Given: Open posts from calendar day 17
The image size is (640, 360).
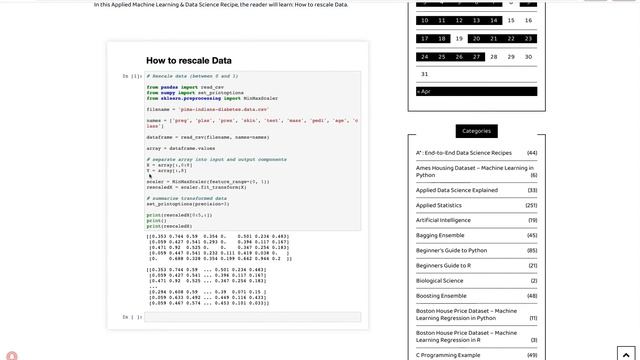Looking at the screenshot, I should (x=424, y=39).
